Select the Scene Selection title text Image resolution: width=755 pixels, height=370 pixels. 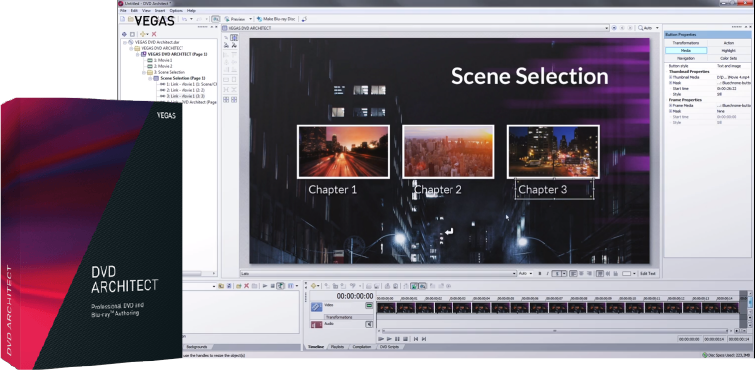coord(530,77)
